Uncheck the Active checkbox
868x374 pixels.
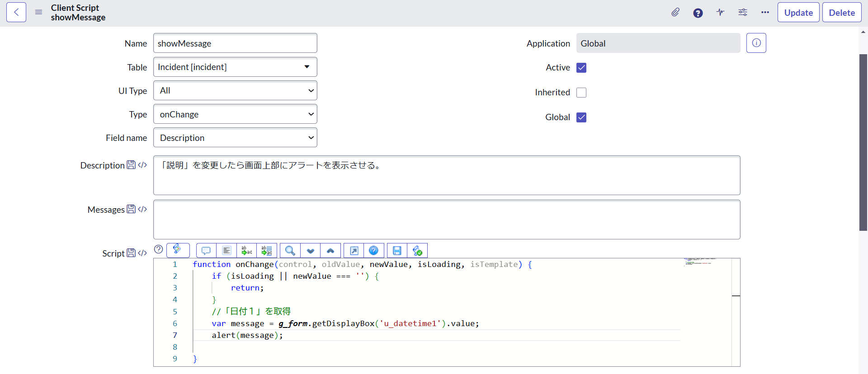point(581,68)
